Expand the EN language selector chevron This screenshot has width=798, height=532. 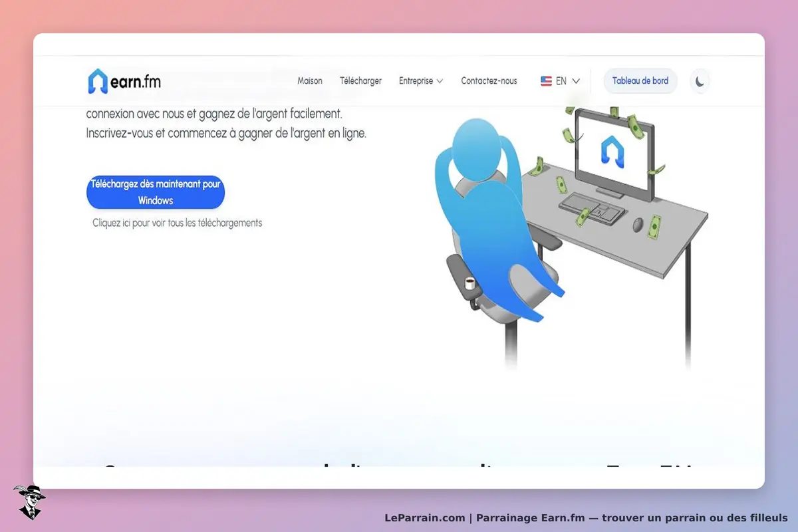pos(576,81)
